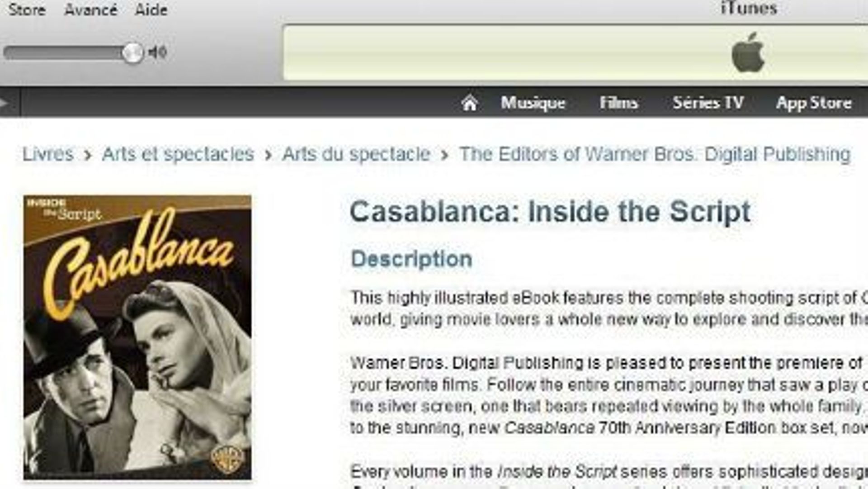Screen dimensions: 868x489
Task: Open Editors of Warner Bros. Digital Publishing link
Action: (655, 154)
